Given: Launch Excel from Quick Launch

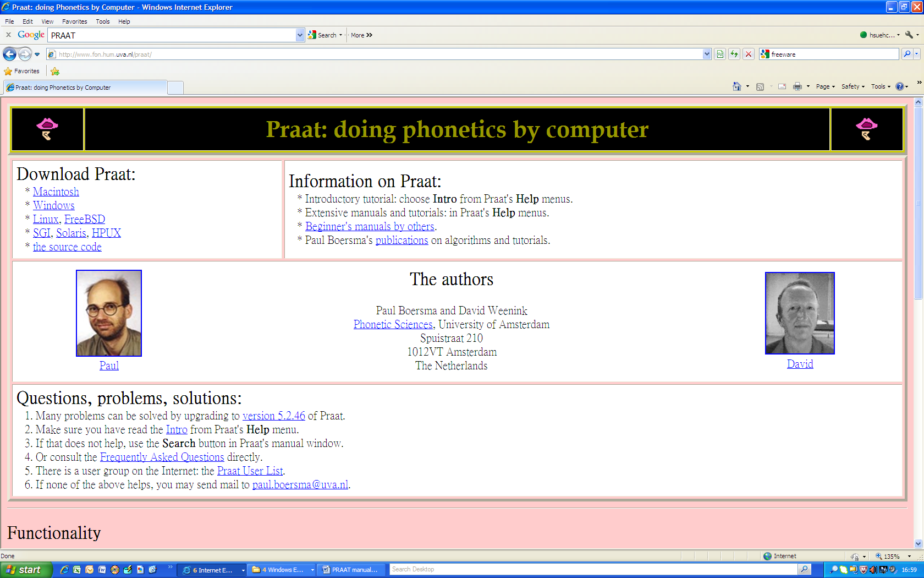Looking at the screenshot, I should click(77, 570).
